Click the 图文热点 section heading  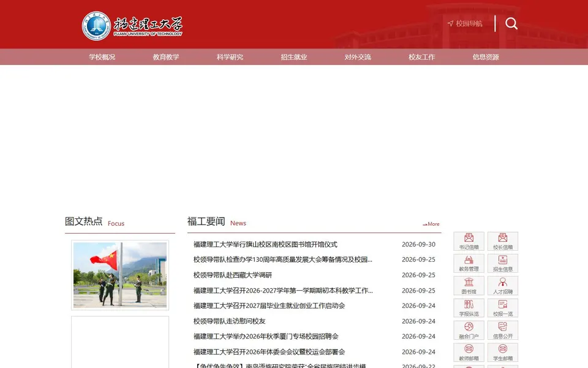click(x=84, y=221)
